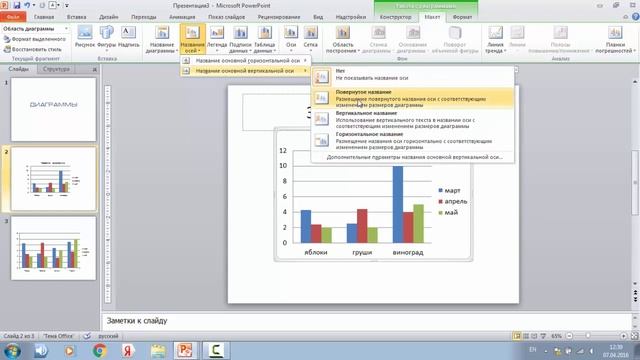
Task: Switch to the Переходы ribbon tab
Action: click(144, 17)
